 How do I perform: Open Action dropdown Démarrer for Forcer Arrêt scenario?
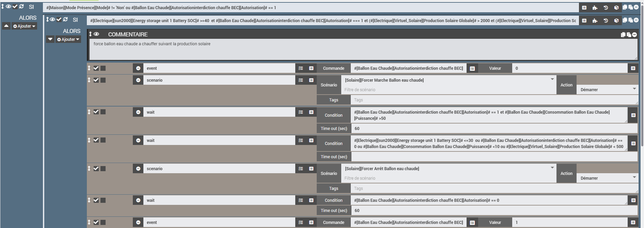click(x=607, y=178)
